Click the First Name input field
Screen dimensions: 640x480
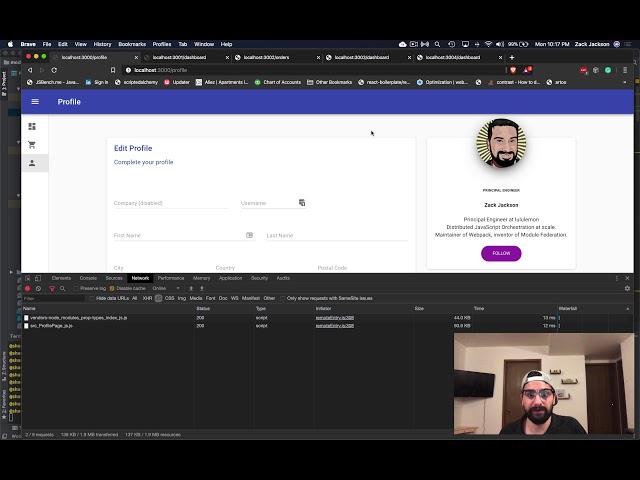(180, 236)
